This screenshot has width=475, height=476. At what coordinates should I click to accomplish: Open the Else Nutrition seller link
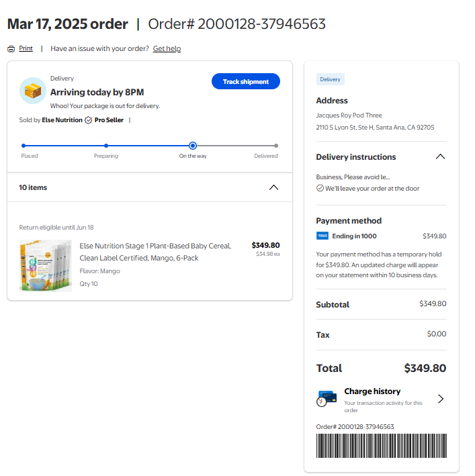pos(62,120)
